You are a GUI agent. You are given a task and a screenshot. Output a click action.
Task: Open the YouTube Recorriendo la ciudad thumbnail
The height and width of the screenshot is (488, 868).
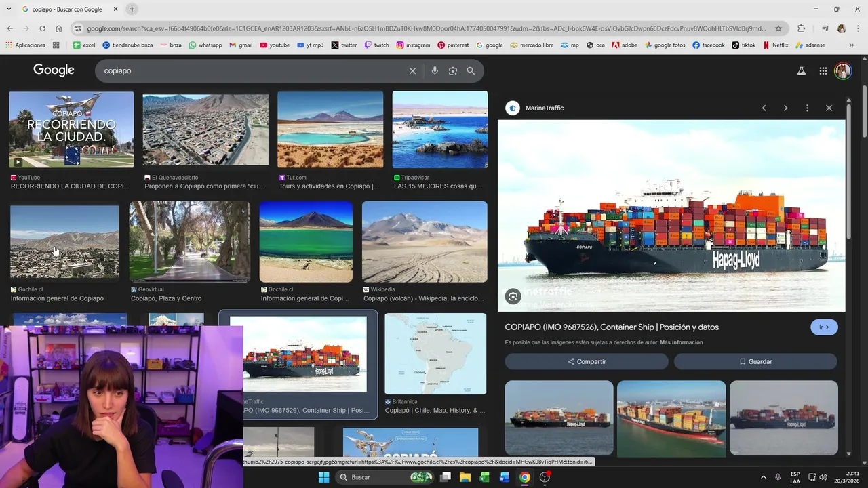click(x=71, y=129)
